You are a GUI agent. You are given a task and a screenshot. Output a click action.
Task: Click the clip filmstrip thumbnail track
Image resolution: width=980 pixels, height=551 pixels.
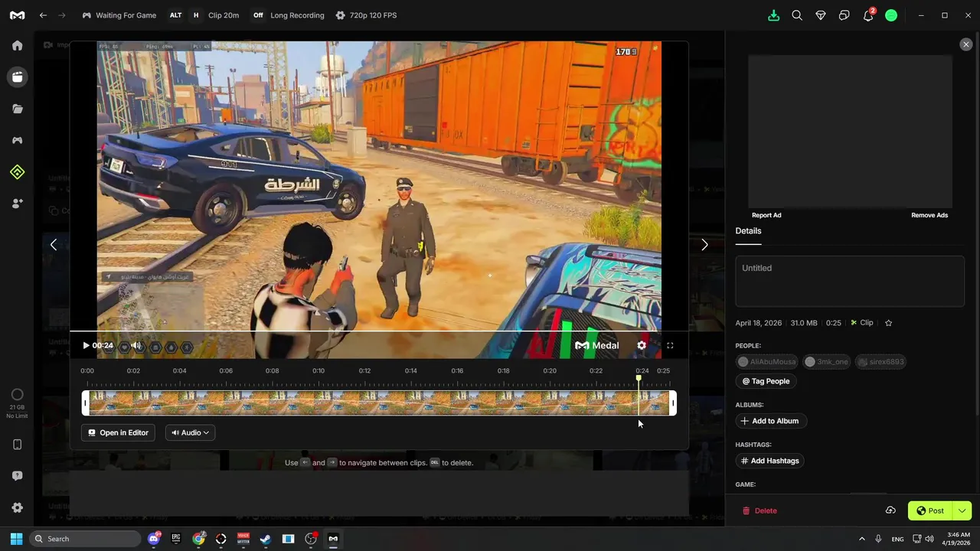pos(379,403)
